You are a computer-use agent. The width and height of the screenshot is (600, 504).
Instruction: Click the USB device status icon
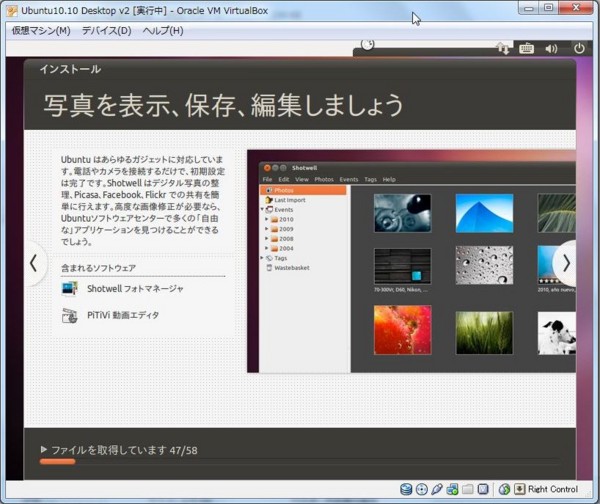[x=437, y=489]
